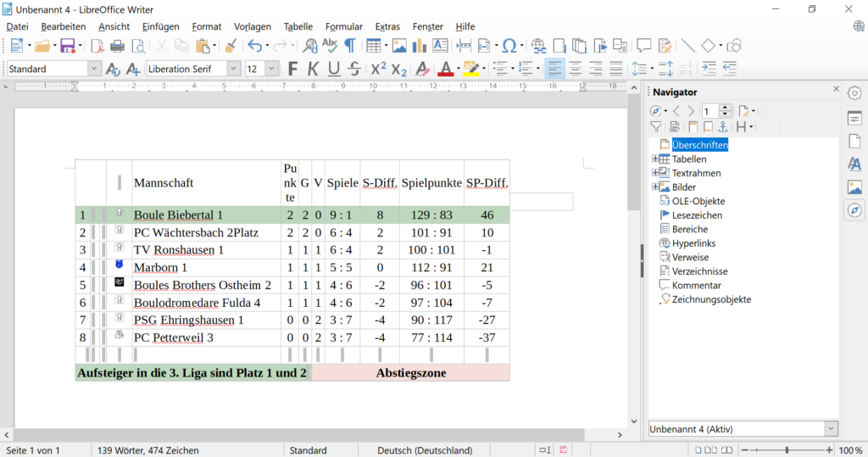Image resolution: width=868 pixels, height=457 pixels.
Task: Click the zoom slider in status bar
Action: (787, 450)
